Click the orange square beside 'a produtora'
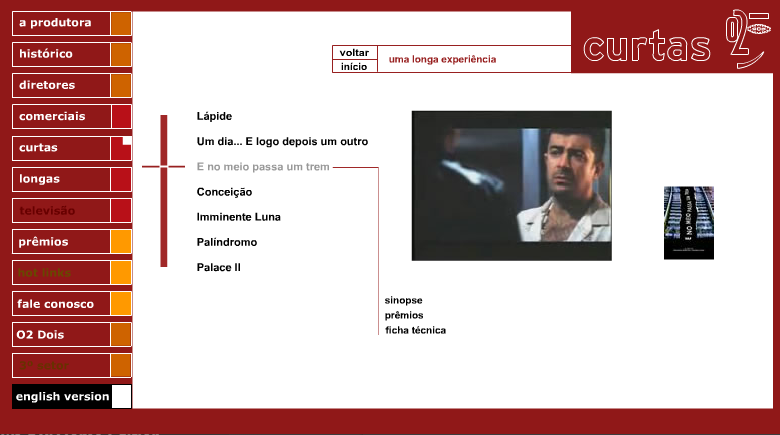This screenshot has height=435, width=780. (x=121, y=23)
